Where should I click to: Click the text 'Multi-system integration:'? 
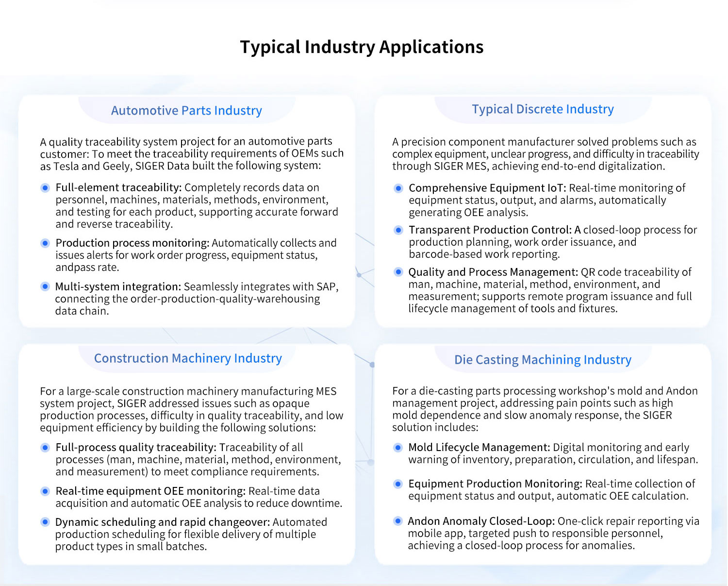(118, 286)
